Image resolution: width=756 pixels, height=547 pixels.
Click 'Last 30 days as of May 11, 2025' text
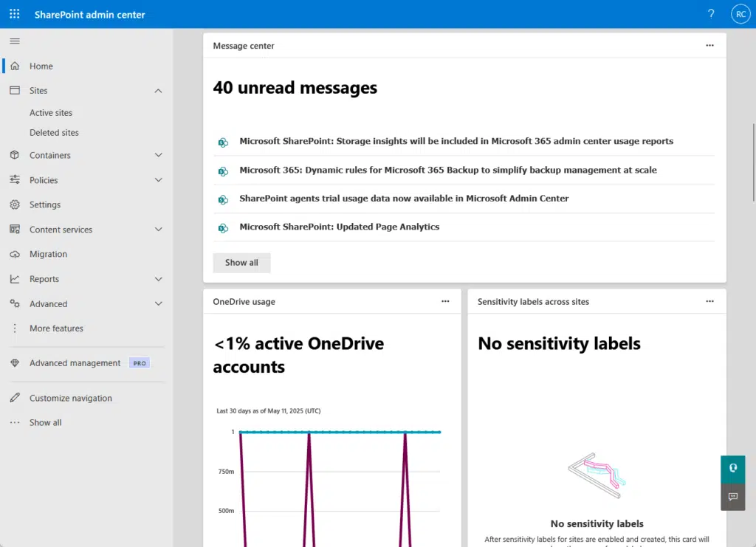[x=269, y=410]
